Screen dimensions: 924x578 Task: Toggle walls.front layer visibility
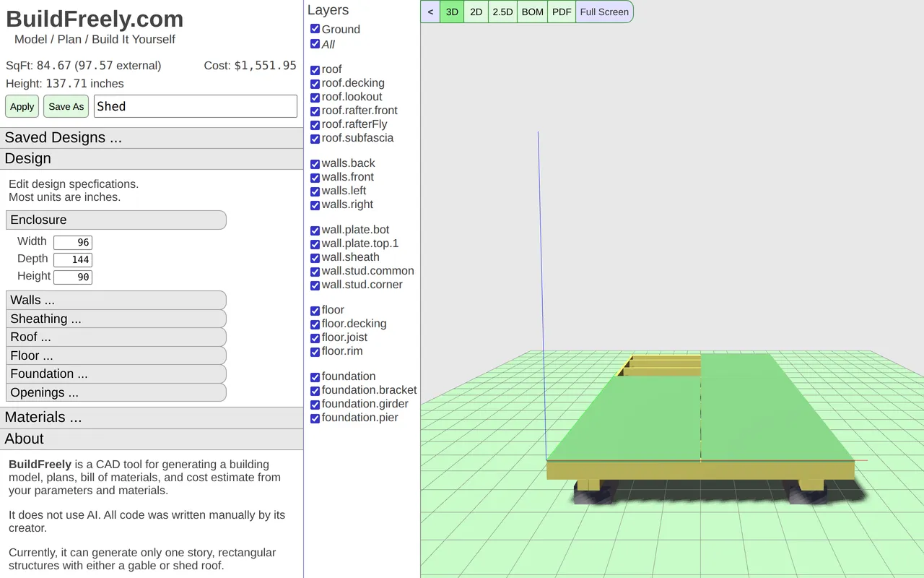[315, 178]
